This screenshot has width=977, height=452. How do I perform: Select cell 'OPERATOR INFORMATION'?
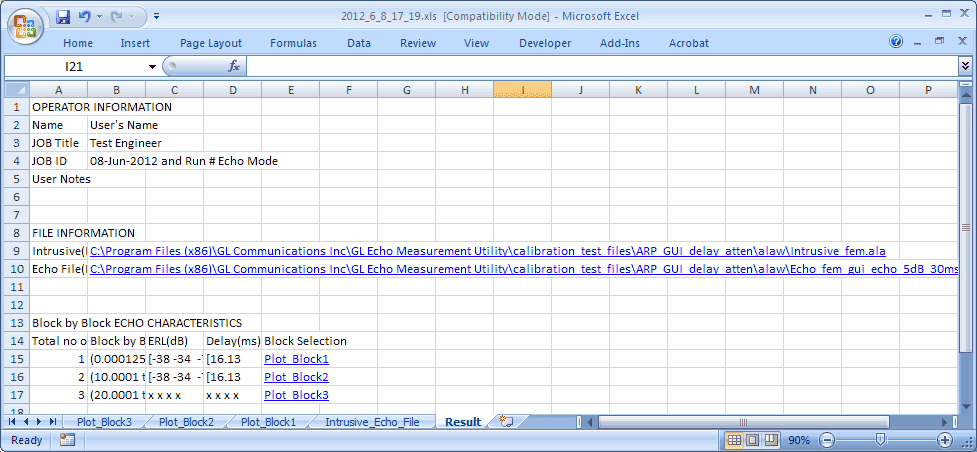tap(59, 107)
